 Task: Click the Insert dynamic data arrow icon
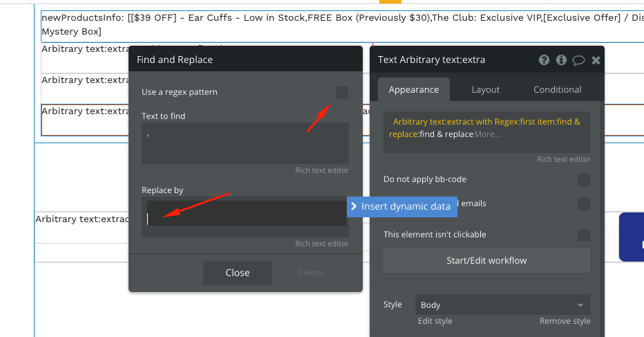point(353,206)
